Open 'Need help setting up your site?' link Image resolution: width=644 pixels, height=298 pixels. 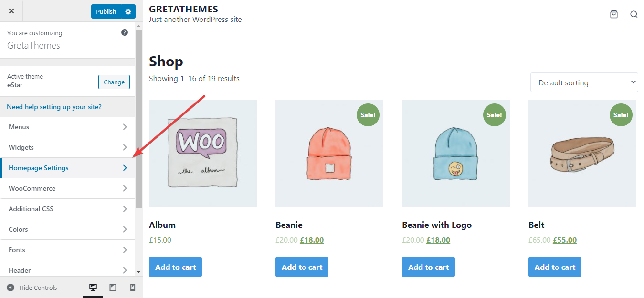(x=54, y=107)
